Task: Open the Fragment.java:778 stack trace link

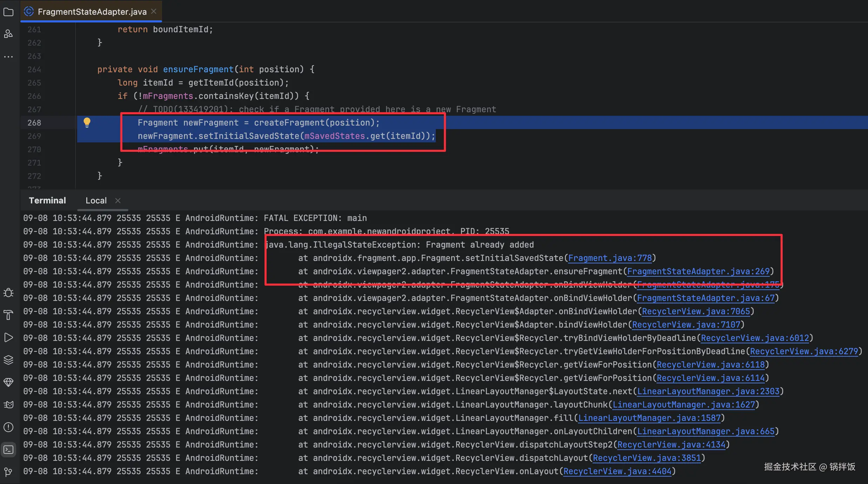Action: point(610,258)
